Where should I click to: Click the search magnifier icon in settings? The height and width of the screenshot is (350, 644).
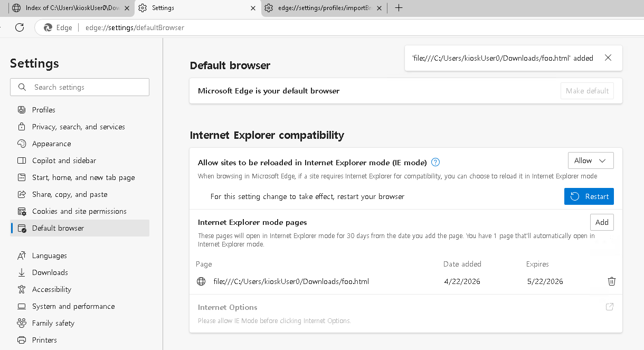(22, 87)
